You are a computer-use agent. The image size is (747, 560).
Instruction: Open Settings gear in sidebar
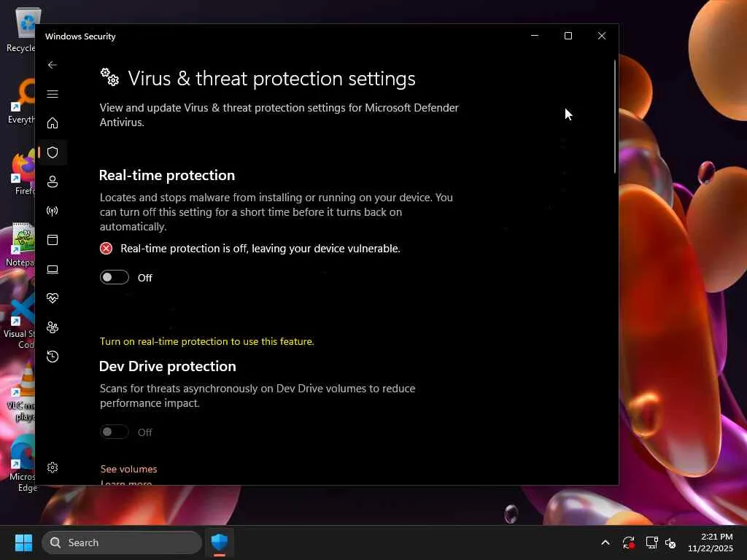click(53, 467)
